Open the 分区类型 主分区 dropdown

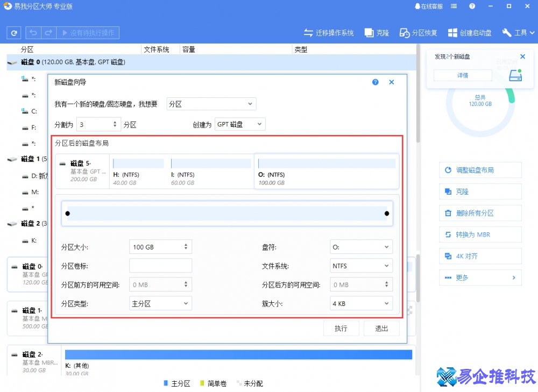click(160, 303)
